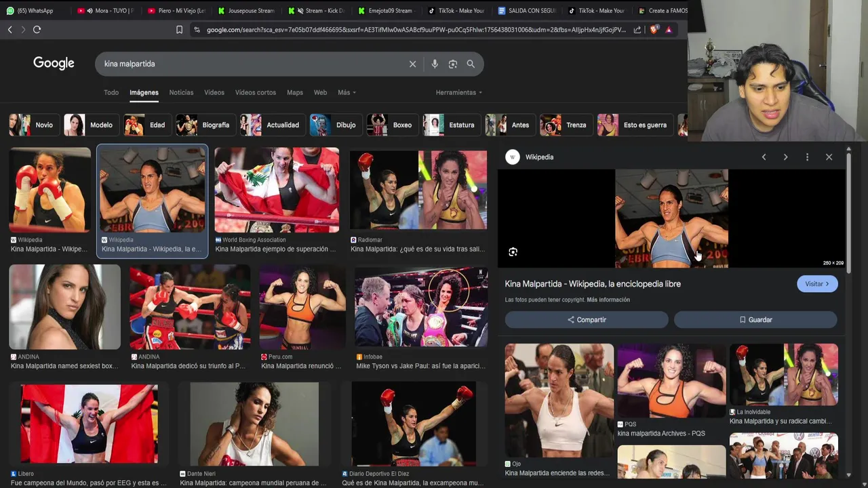Screen dimensions: 868x488
Task: Click the Guardar button
Action: 755,320
